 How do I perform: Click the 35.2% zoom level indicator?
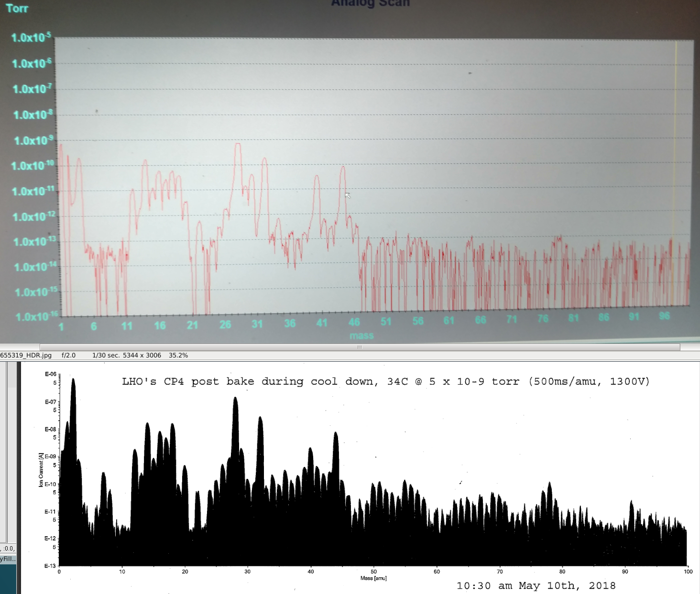pos(178,356)
